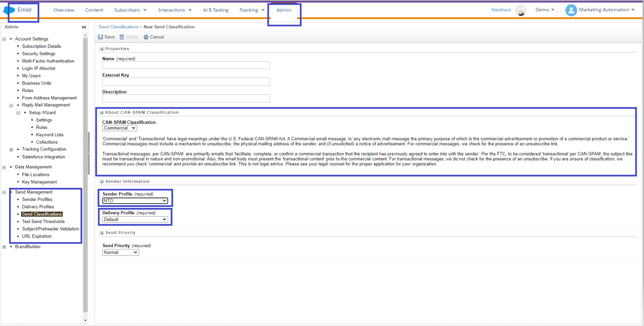This screenshot has height=326, width=644.
Task: Switch to the A/B Testing tab
Action: [x=215, y=10]
